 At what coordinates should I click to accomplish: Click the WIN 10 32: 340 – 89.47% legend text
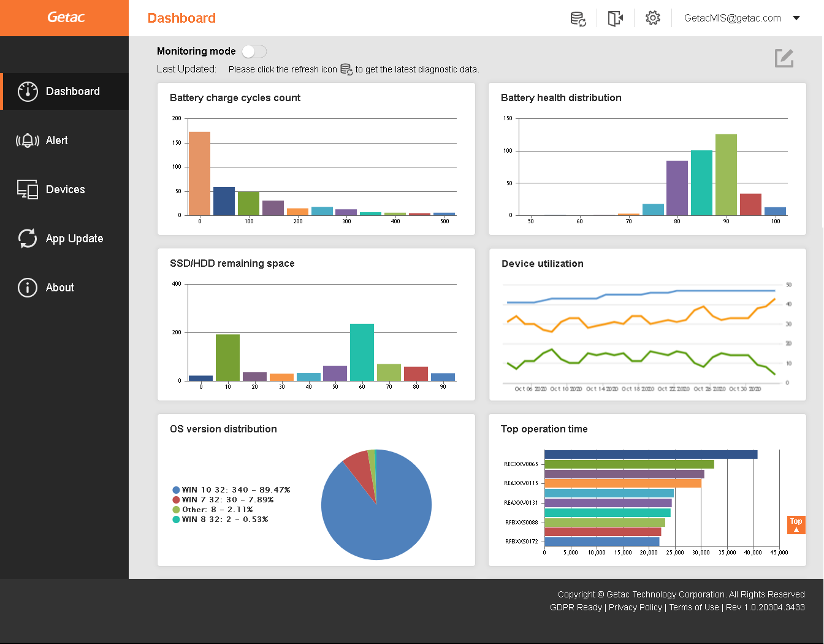(x=236, y=490)
